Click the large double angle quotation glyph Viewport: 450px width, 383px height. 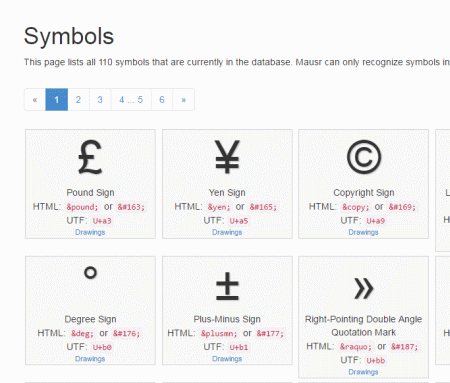tap(363, 288)
